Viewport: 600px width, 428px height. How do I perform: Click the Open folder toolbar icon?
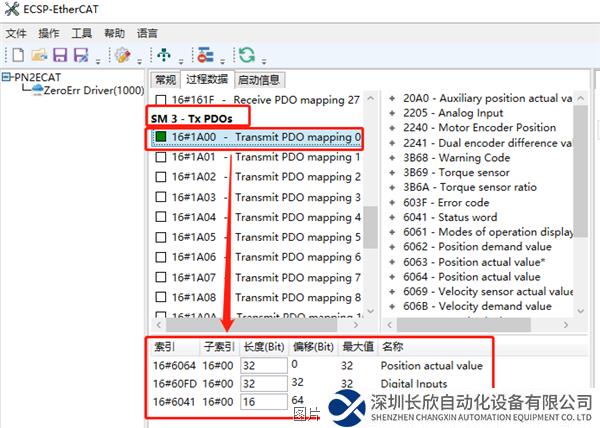38,54
